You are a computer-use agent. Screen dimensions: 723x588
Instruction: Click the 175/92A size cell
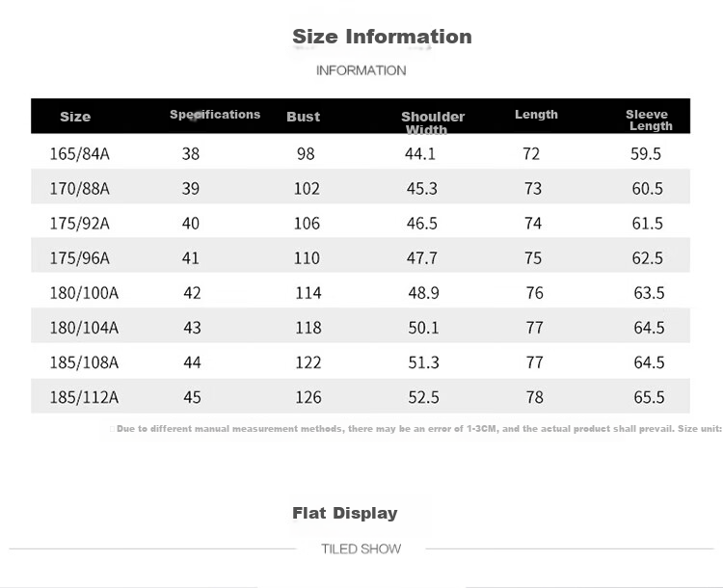coord(80,224)
